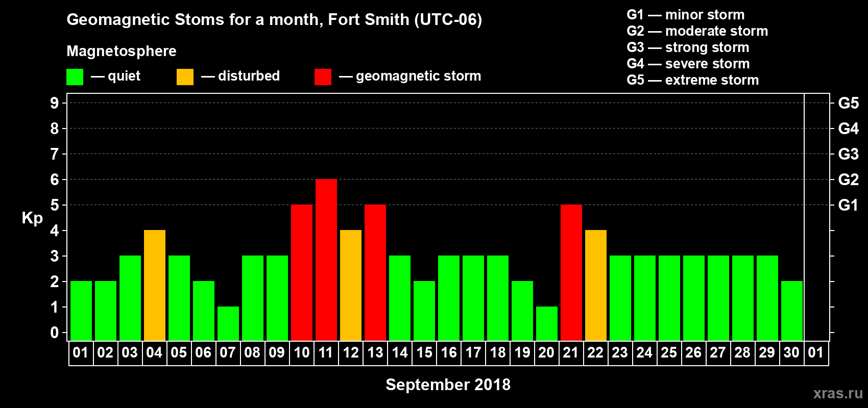Screen dimensions: 868x408
Task: Click the orange bar for day 22
Action: [x=596, y=285]
